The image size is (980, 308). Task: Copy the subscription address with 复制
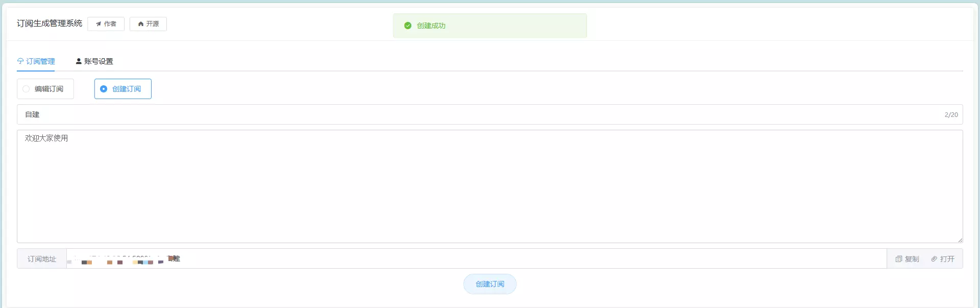(907, 259)
